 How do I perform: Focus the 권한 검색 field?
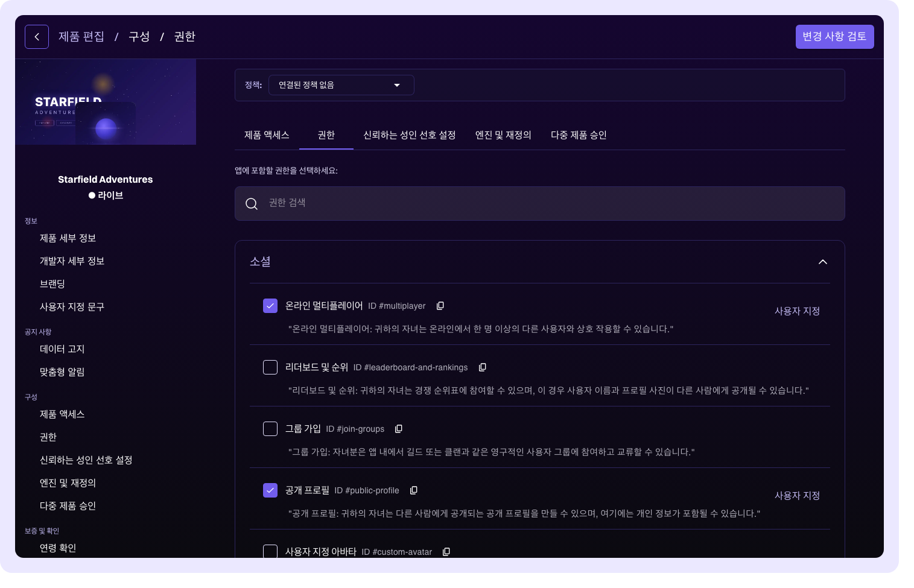(x=540, y=203)
